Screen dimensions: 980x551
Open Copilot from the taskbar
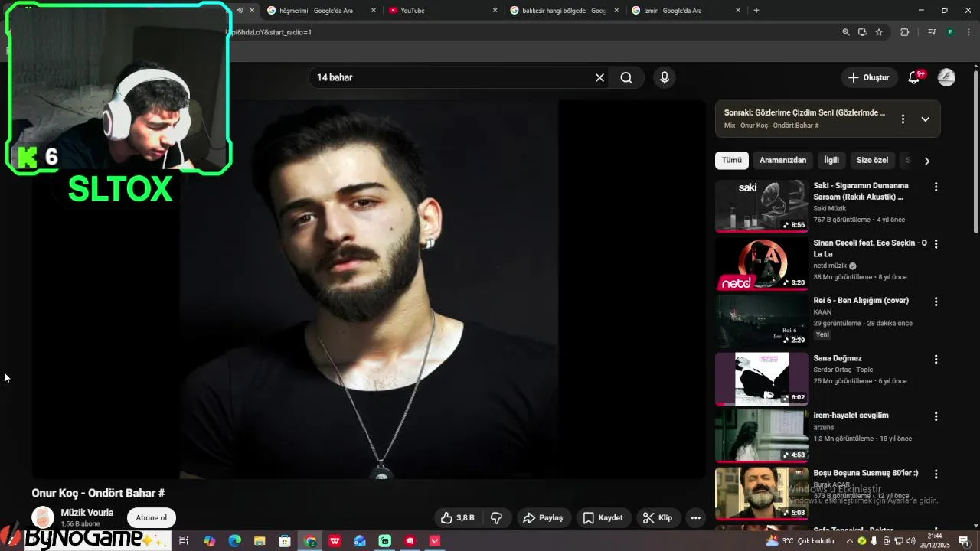coord(209,541)
